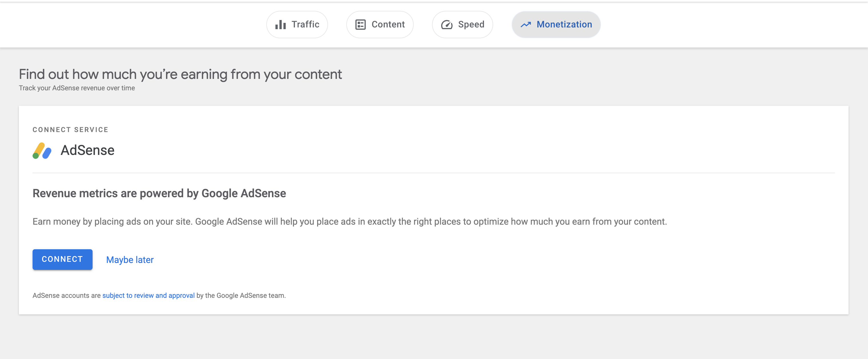Open the Content tab
The image size is (868, 359).
[x=380, y=24]
